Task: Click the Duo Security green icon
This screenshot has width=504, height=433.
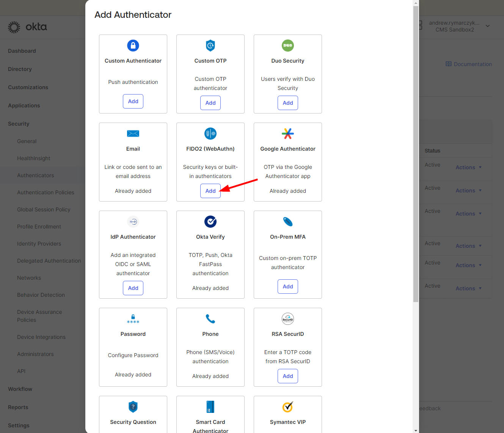Action: click(287, 46)
